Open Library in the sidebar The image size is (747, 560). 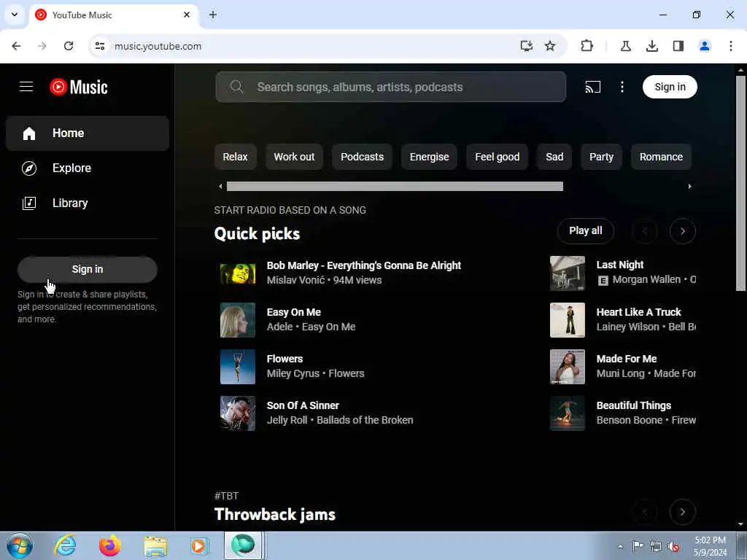click(88, 203)
